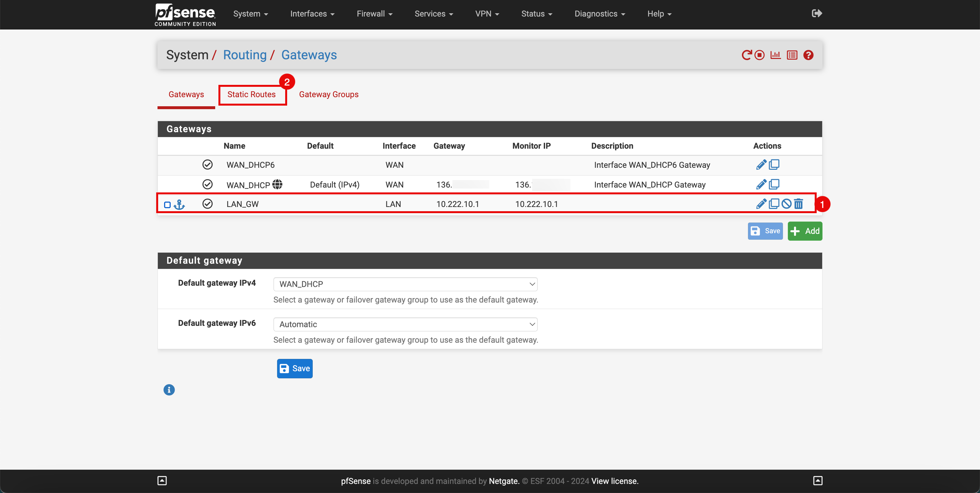Switch to the Static Routes tab

click(x=251, y=94)
